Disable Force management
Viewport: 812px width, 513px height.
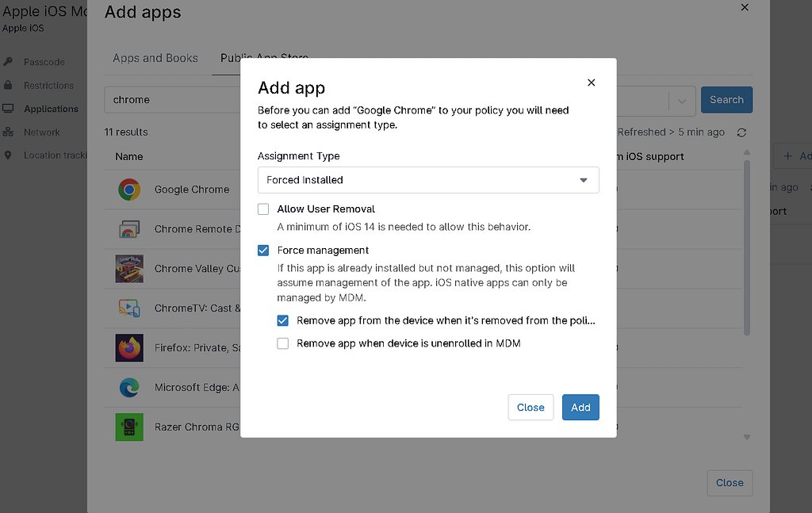[x=263, y=250]
